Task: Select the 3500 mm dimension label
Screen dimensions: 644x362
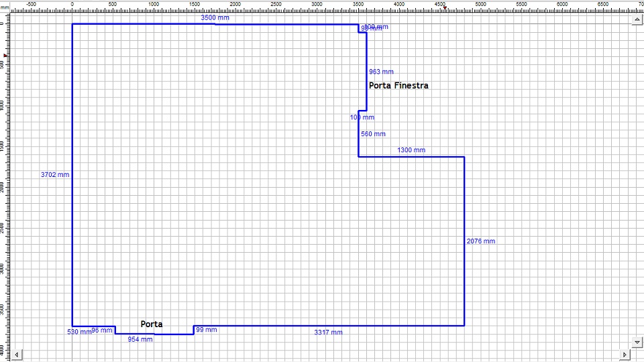Action: click(215, 18)
